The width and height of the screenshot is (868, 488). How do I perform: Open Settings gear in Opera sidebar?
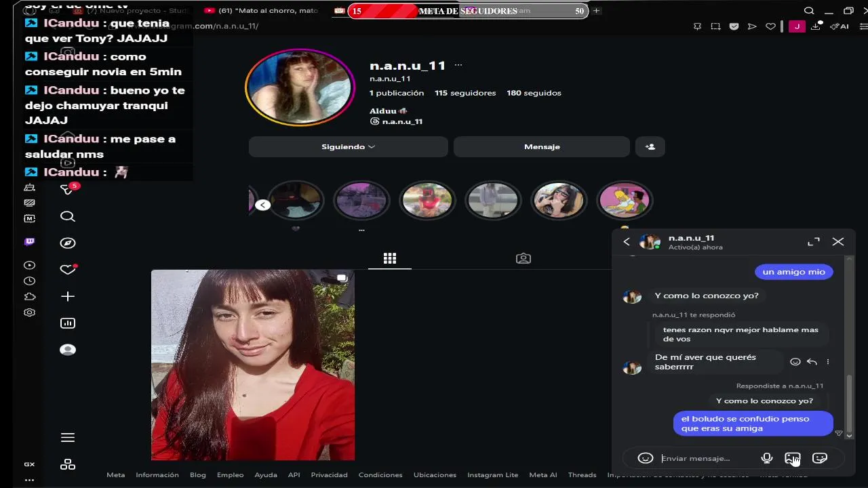coord(29,312)
